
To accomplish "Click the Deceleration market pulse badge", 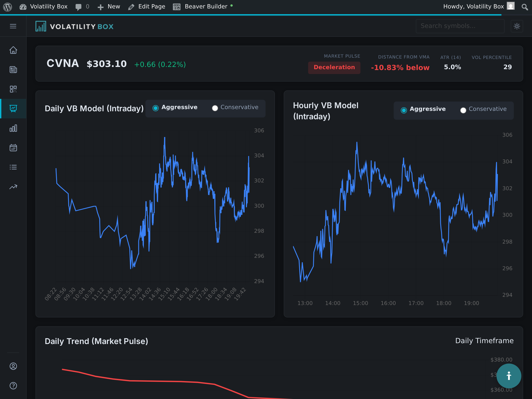I will [x=334, y=68].
